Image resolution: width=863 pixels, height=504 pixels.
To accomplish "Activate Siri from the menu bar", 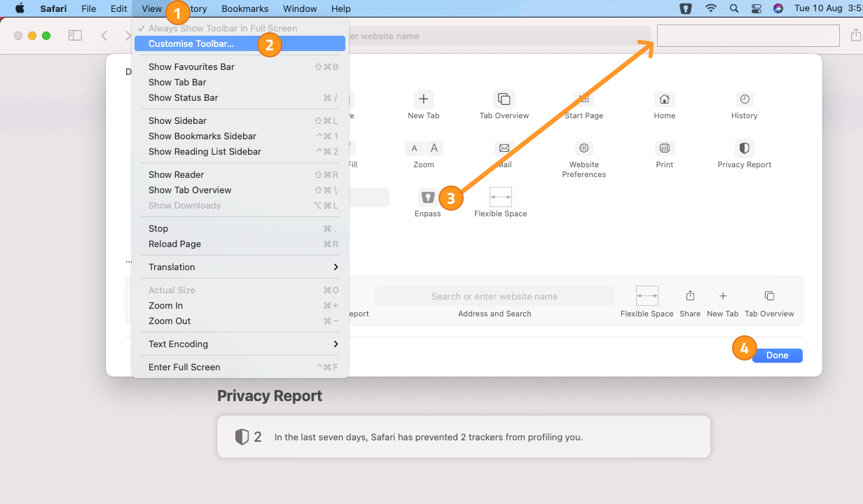I will click(778, 8).
